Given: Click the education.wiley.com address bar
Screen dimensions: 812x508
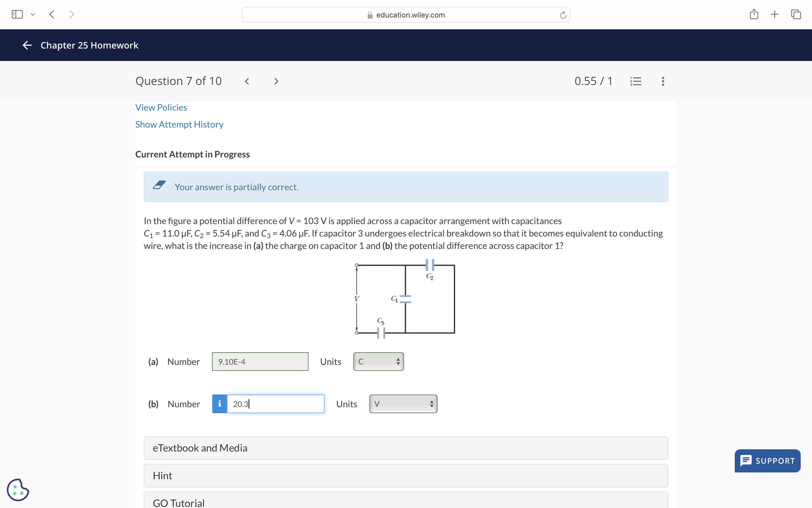Looking at the screenshot, I should point(406,15).
